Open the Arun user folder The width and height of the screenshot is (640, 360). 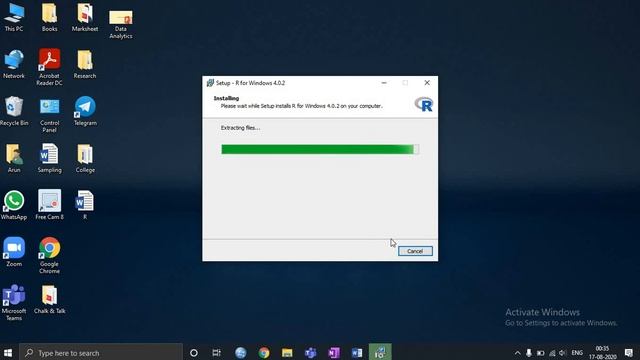[x=14, y=158]
